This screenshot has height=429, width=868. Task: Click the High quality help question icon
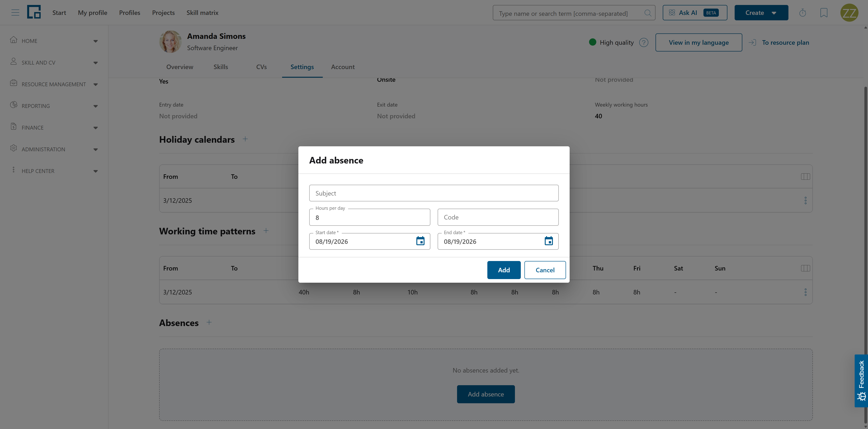[644, 42]
